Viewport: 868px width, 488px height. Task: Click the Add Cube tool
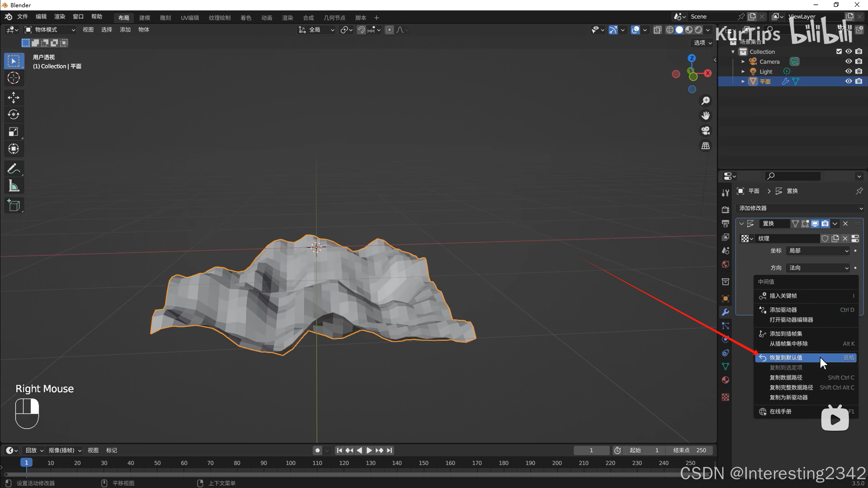[x=14, y=205]
